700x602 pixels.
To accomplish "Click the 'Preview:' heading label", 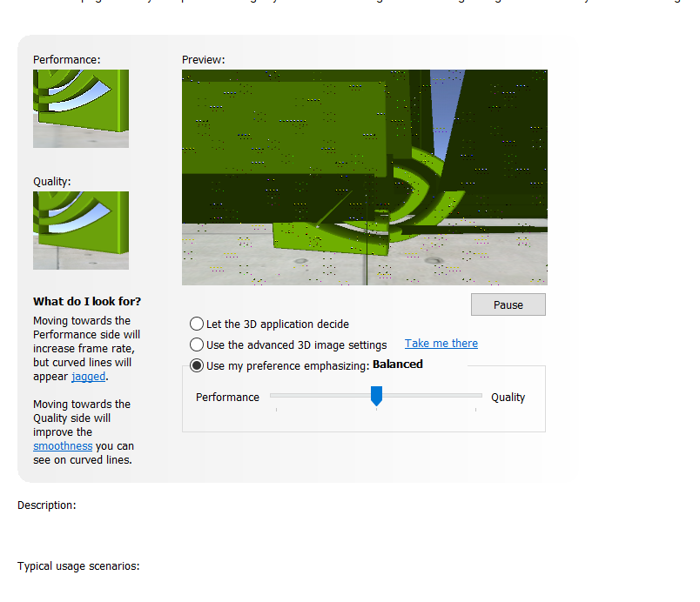I will [203, 59].
